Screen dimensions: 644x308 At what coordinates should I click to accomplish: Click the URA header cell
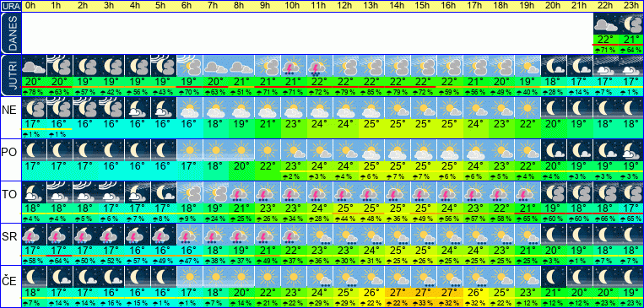coord(11,6)
